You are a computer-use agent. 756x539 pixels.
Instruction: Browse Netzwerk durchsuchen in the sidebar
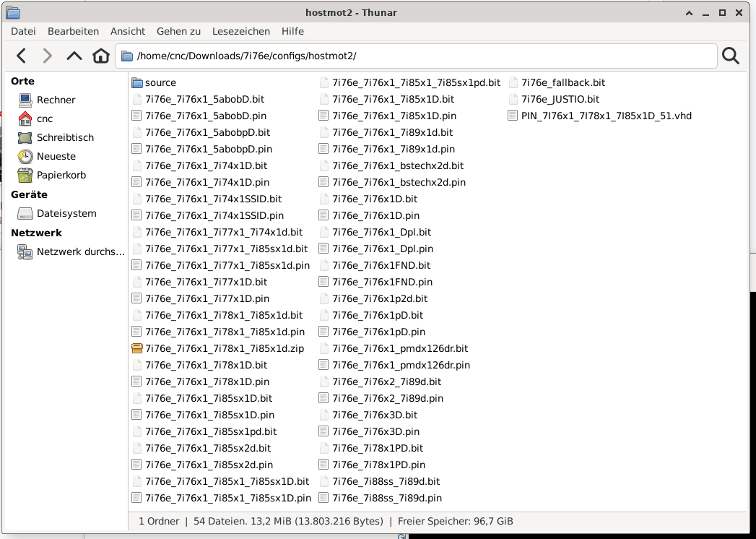(80, 251)
